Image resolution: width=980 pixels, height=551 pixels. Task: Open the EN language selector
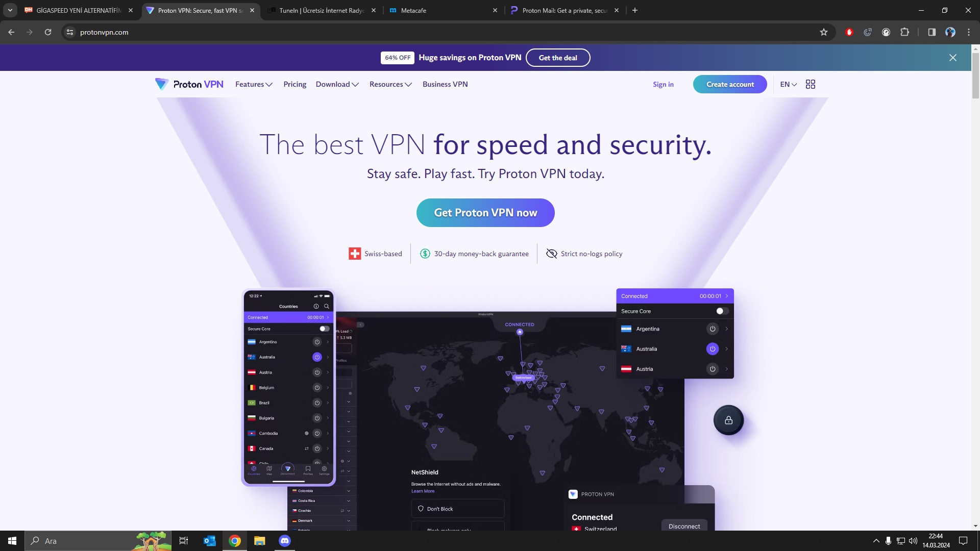(788, 84)
